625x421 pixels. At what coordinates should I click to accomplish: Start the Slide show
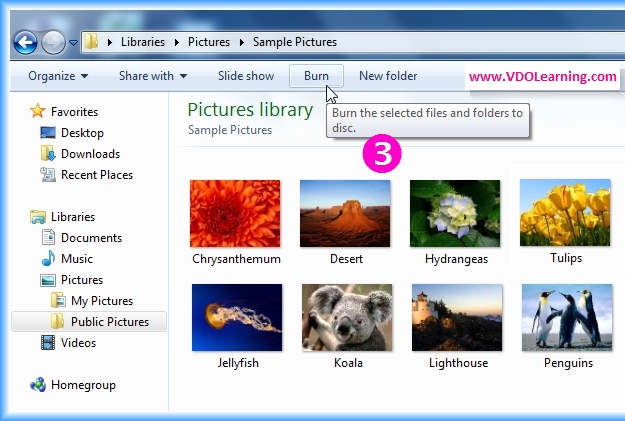click(246, 76)
